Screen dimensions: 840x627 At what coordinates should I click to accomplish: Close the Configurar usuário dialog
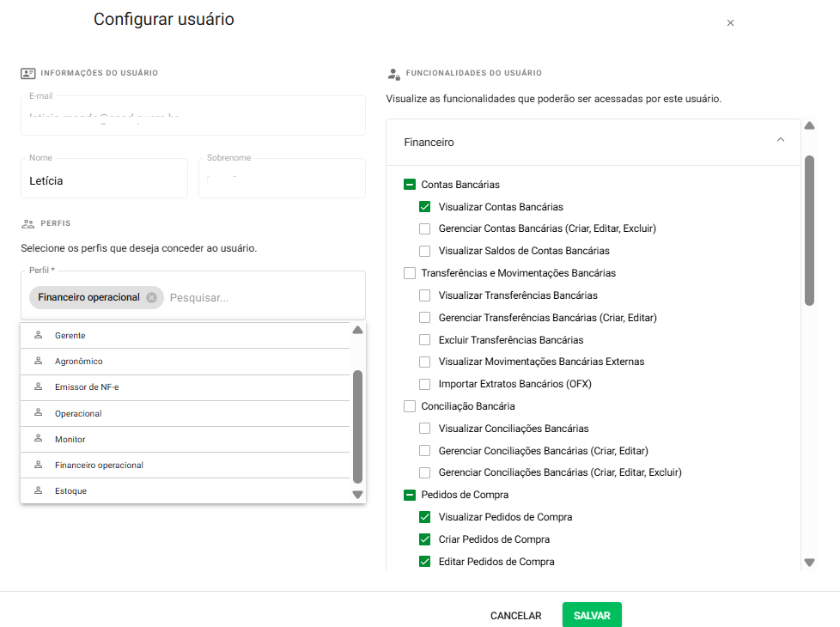(x=730, y=23)
